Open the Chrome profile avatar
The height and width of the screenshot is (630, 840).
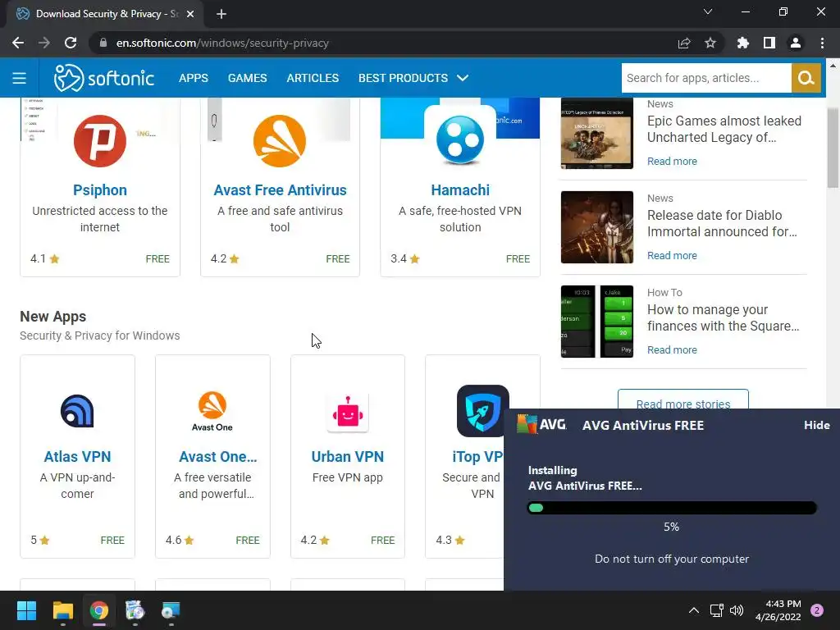point(796,43)
